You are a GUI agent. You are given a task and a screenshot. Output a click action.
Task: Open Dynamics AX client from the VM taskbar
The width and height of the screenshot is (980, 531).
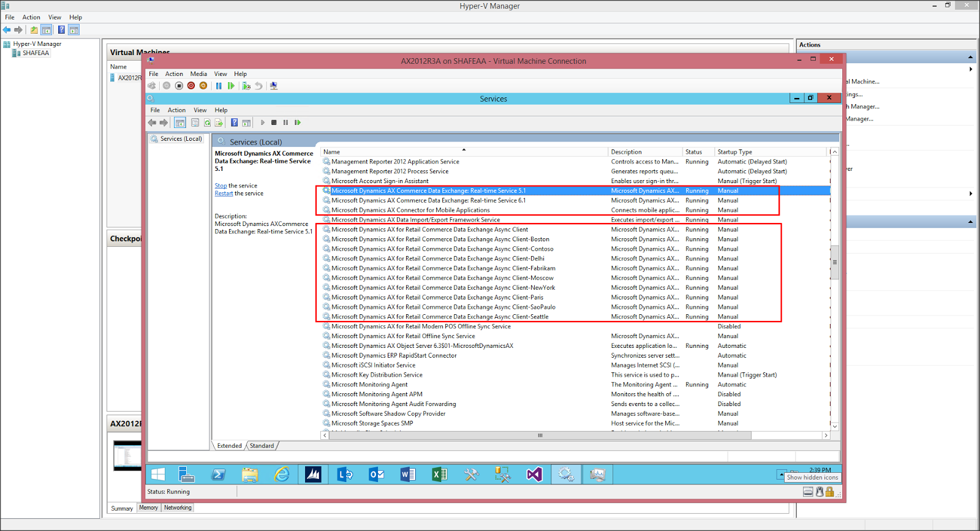[x=313, y=474]
